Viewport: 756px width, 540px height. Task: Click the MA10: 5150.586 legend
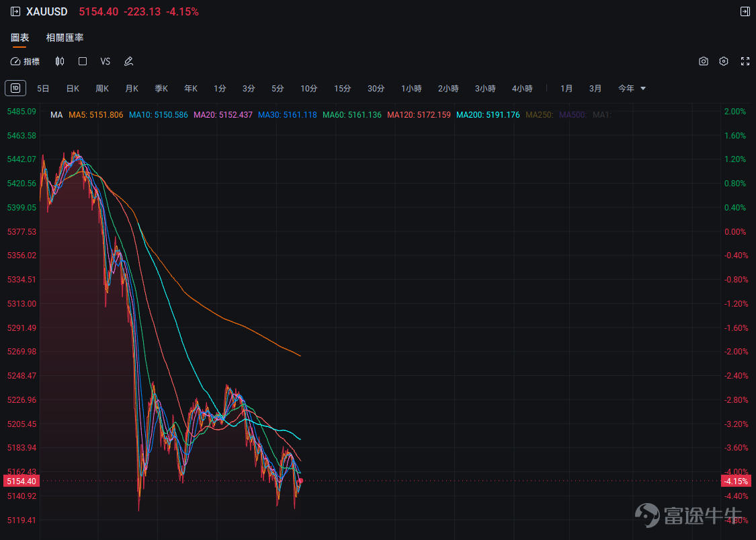coord(159,115)
